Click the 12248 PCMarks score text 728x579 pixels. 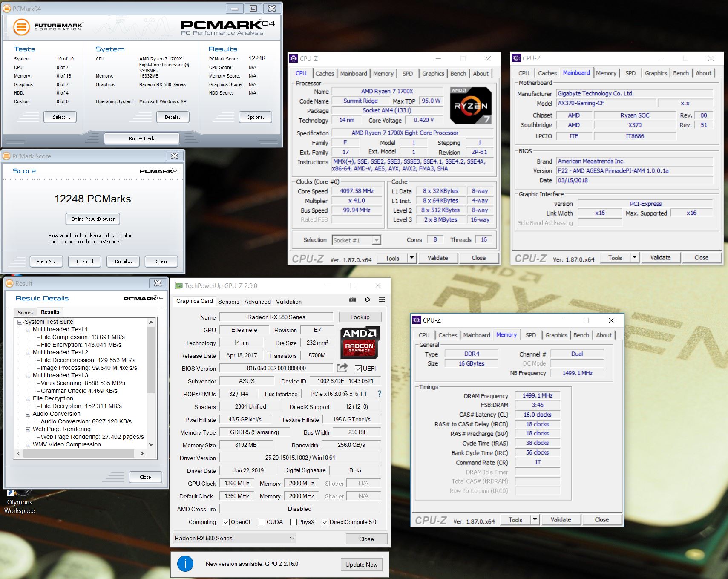tap(92, 199)
